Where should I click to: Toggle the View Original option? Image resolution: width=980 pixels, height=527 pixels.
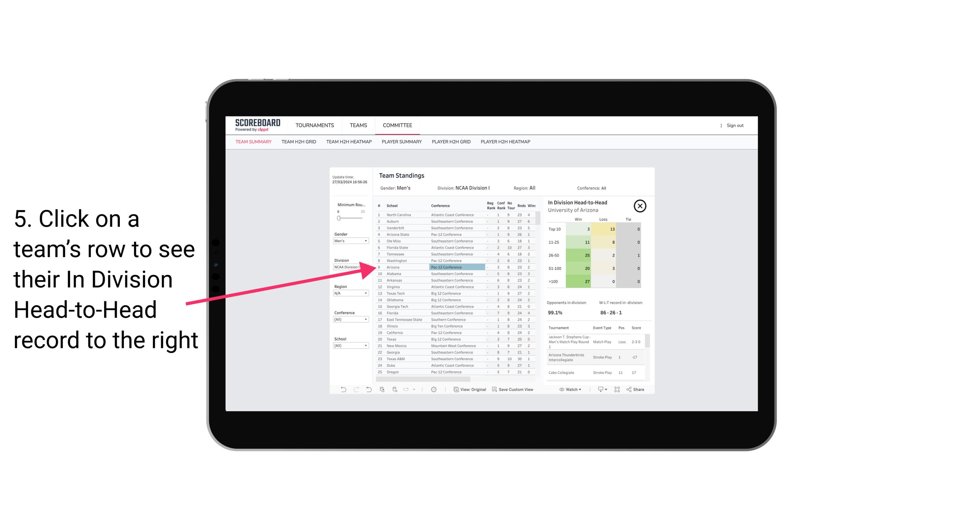coord(472,389)
